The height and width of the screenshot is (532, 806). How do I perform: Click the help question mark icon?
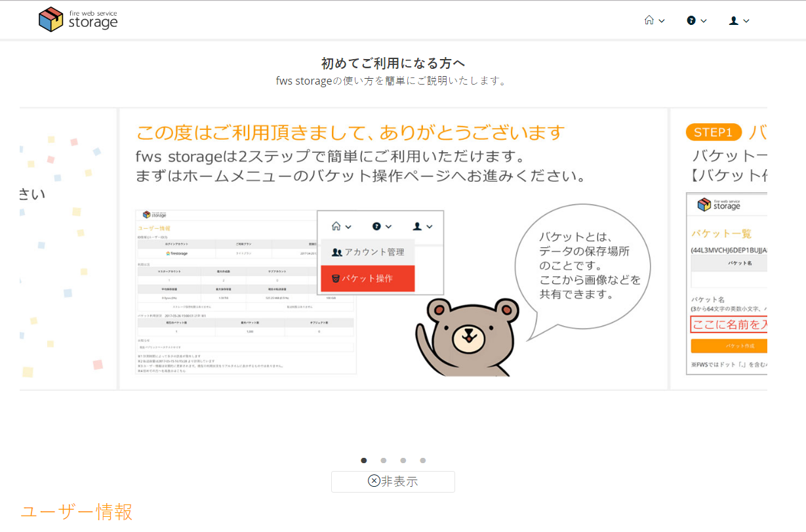[x=691, y=20]
